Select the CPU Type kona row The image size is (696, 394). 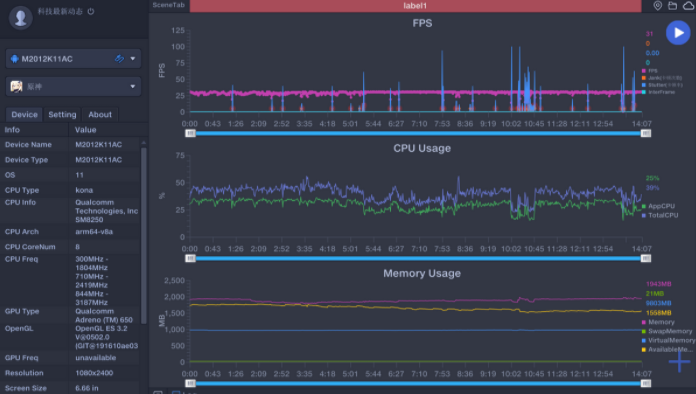pos(70,190)
